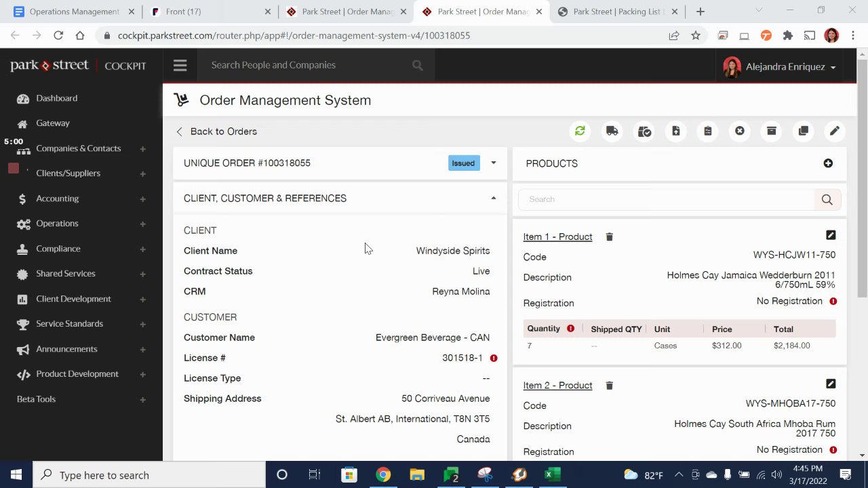Expand Companies & Contacts sidebar menu
Viewport: 868px width, 488px height.
pyautogui.click(x=142, y=148)
